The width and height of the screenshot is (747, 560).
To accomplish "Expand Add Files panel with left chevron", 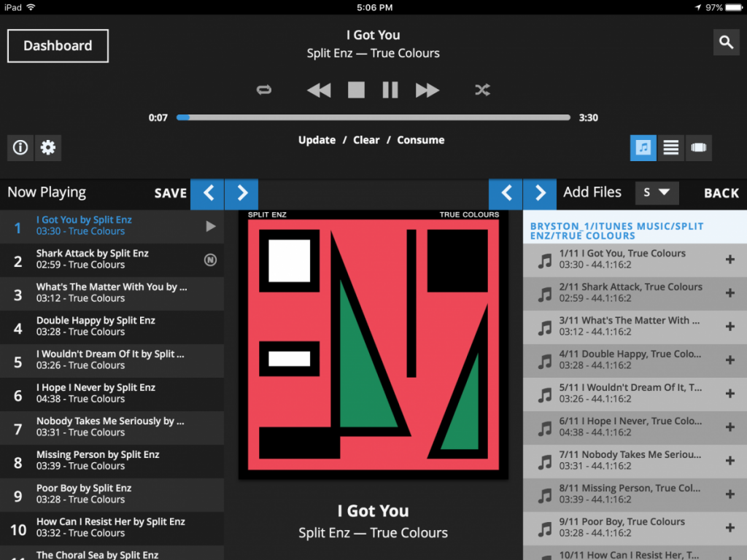I will point(506,193).
